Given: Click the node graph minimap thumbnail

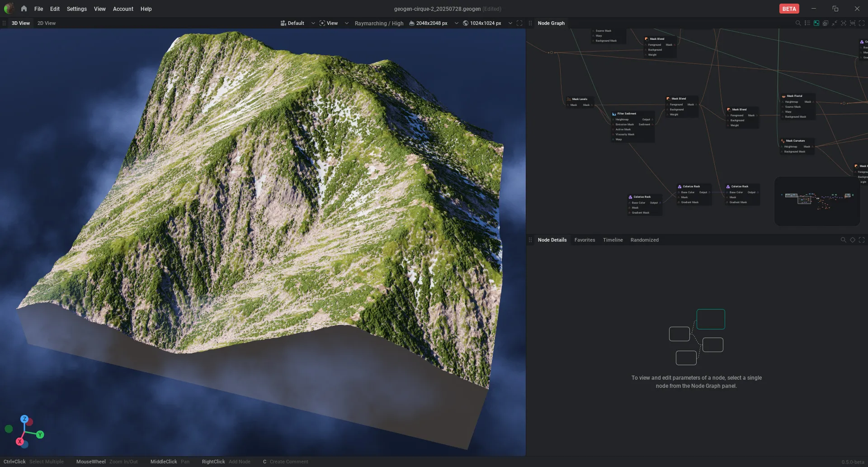Looking at the screenshot, I should (x=817, y=201).
